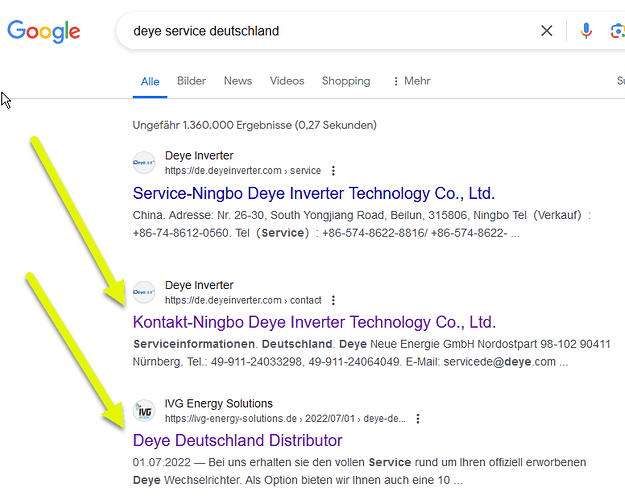Clear the search query with X

coord(546,31)
